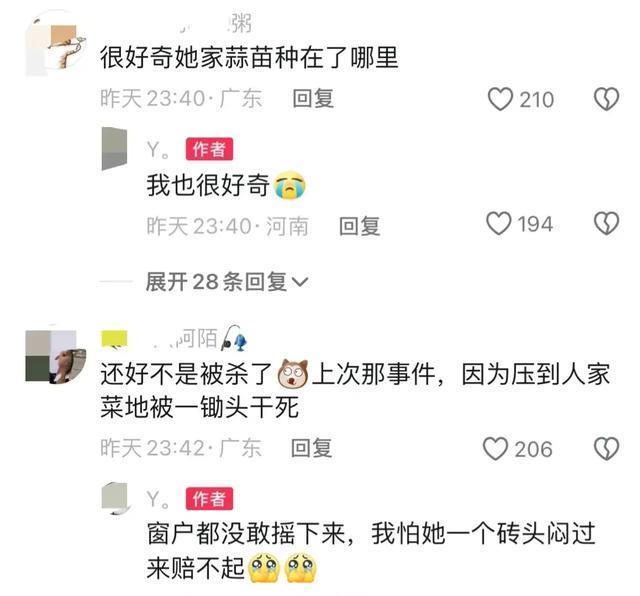Reply to the 23:42 广东 comment
Image resolution: width=640 pixels, height=596 pixels.
coord(311,448)
